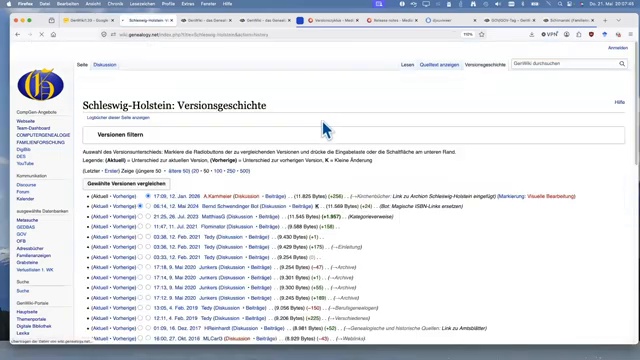Image resolution: width=640 pixels, height=360 pixels.
Task: Open the A.Kammeier user link
Action: click(x=217, y=196)
